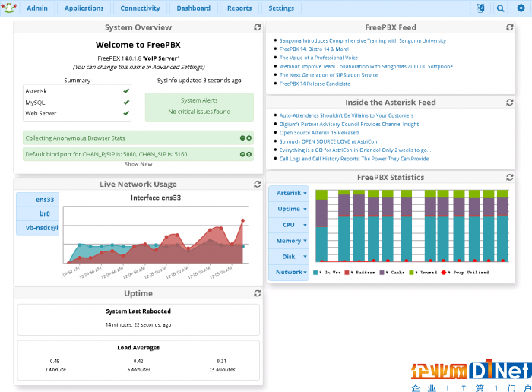Toggle the In Use legend swatch
Screen dimensions: 532x392
click(x=315, y=273)
